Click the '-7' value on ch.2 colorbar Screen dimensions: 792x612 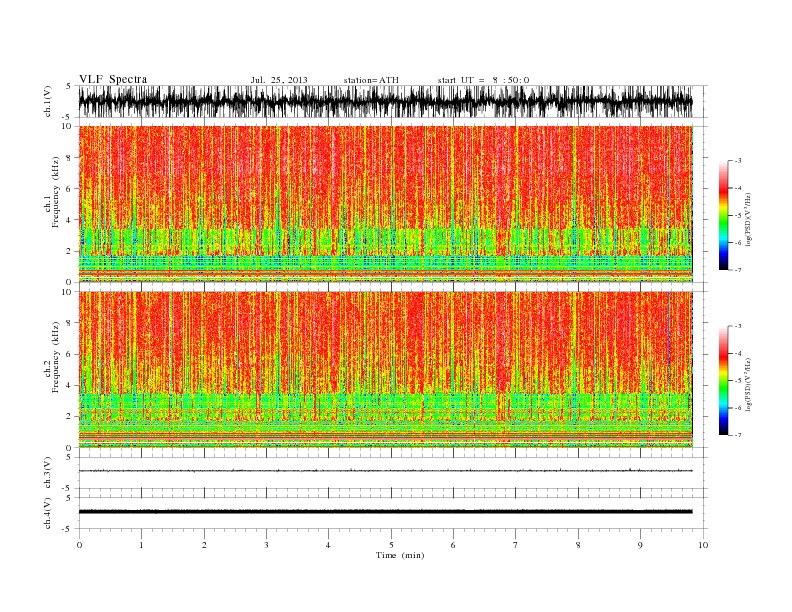point(738,435)
